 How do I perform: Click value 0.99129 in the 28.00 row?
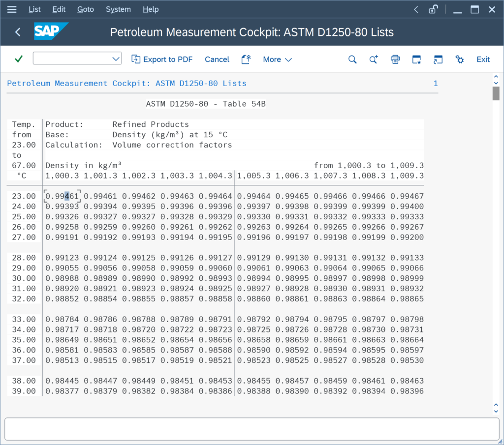pyautogui.click(x=253, y=258)
